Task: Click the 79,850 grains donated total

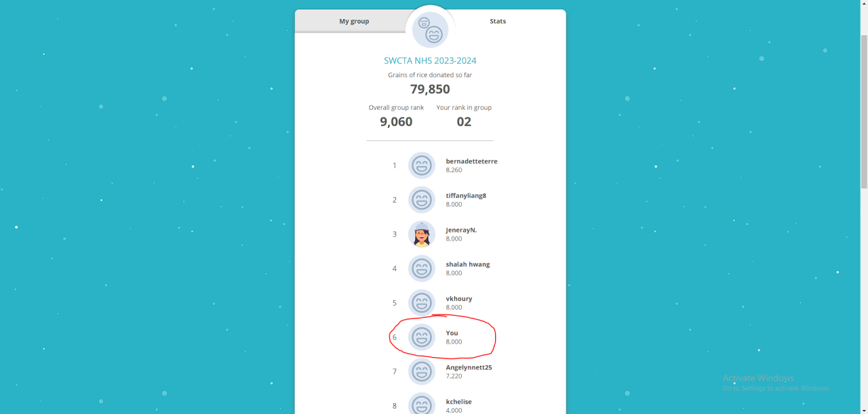Action: pos(430,89)
